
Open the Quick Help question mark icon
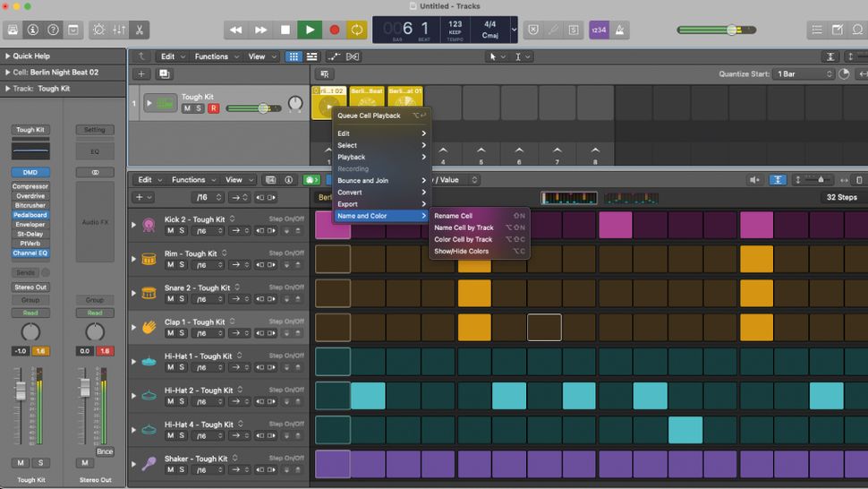(53, 30)
